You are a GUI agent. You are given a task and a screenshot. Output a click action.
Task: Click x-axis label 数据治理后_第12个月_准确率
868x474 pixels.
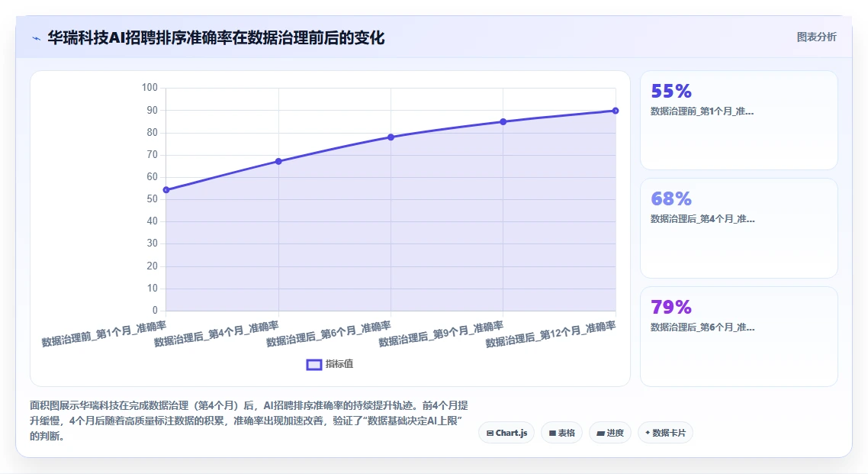551,334
